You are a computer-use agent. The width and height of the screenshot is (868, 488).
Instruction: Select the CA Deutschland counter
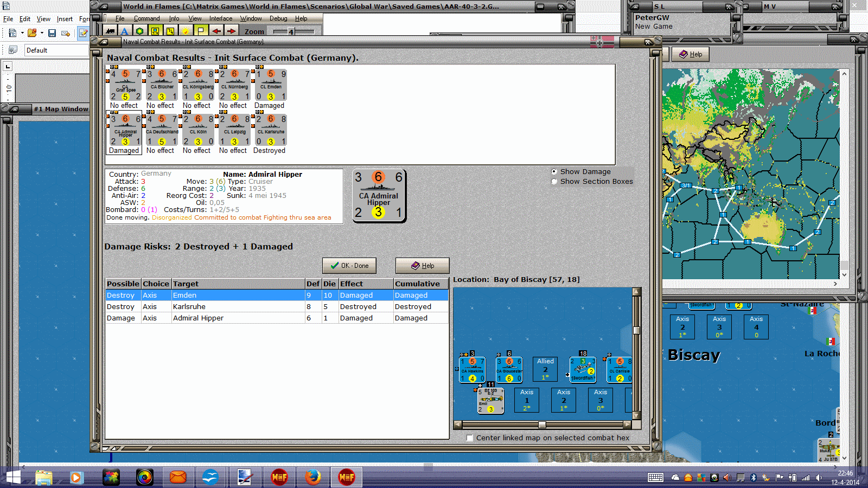point(162,130)
